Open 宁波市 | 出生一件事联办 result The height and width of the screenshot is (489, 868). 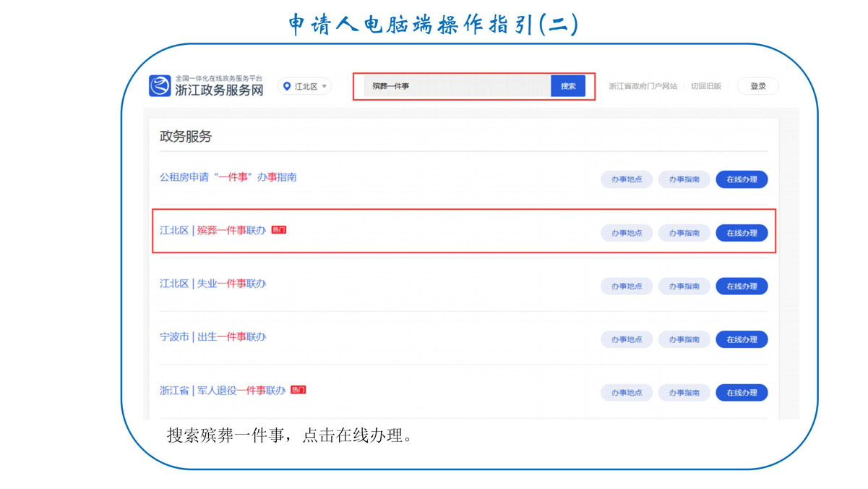pyautogui.click(x=212, y=337)
